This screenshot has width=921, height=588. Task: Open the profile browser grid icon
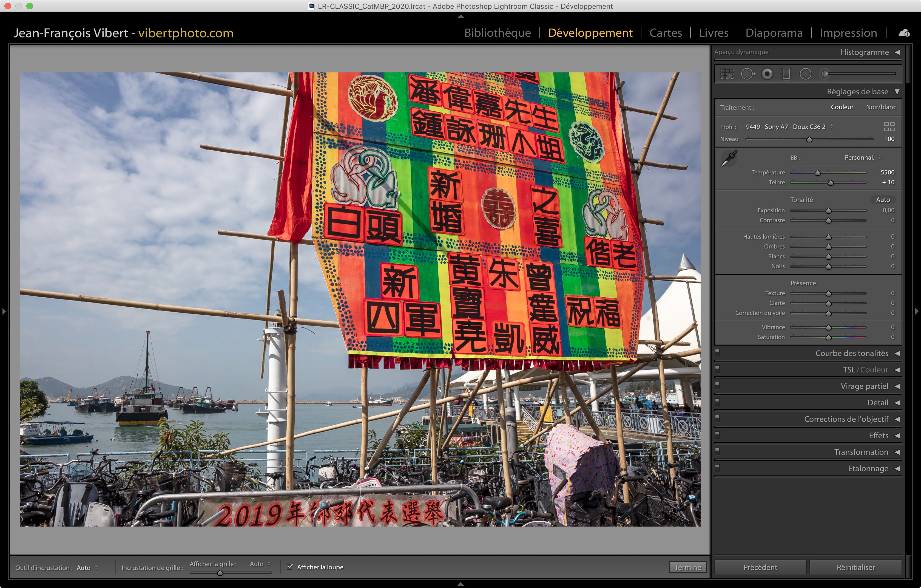pos(889,127)
